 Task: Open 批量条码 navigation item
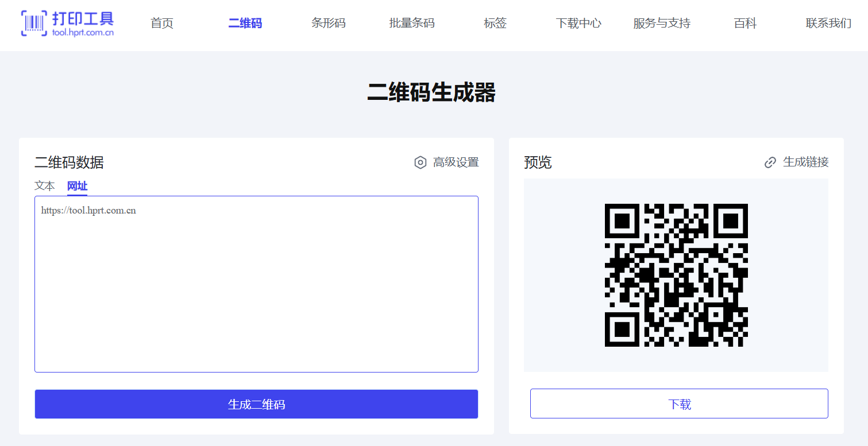[412, 23]
